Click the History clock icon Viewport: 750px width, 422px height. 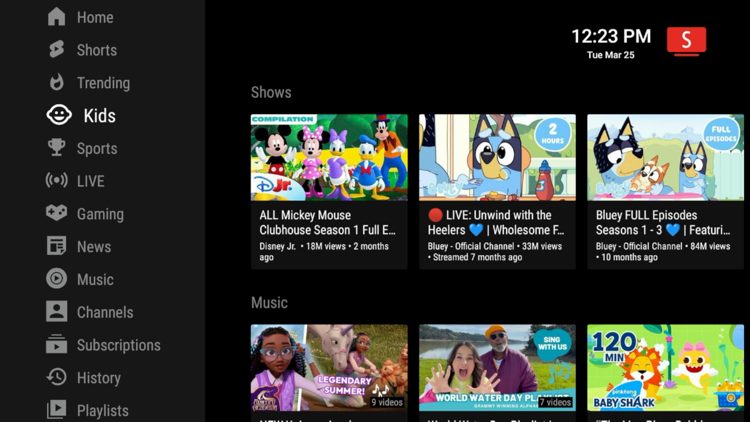pos(57,378)
